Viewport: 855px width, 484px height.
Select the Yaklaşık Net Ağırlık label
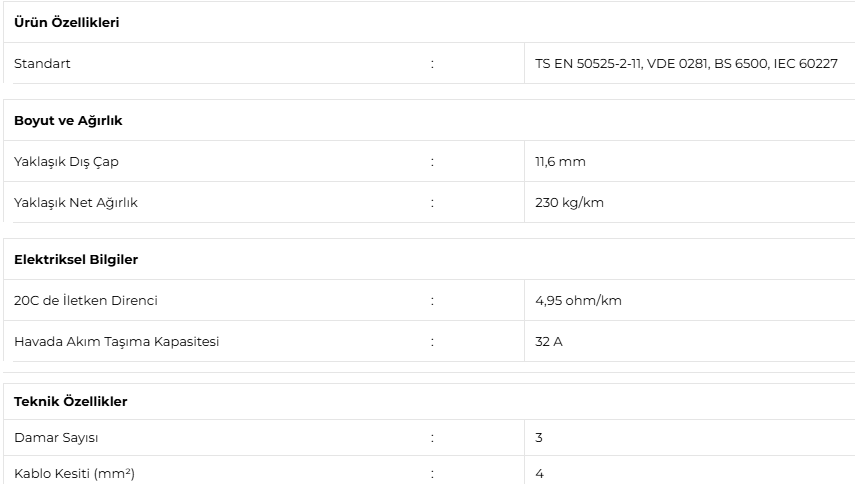tap(76, 202)
